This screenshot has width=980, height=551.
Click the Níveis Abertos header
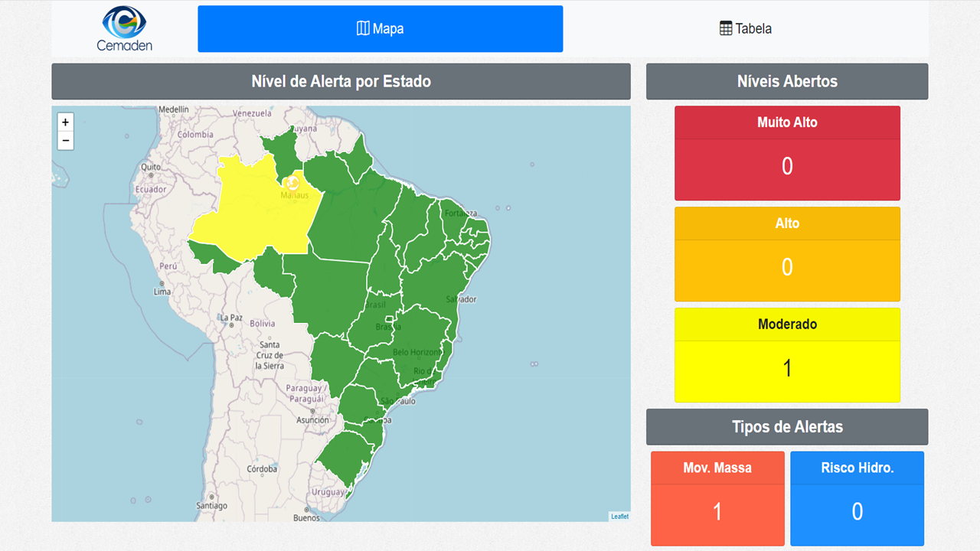(x=787, y=82)
